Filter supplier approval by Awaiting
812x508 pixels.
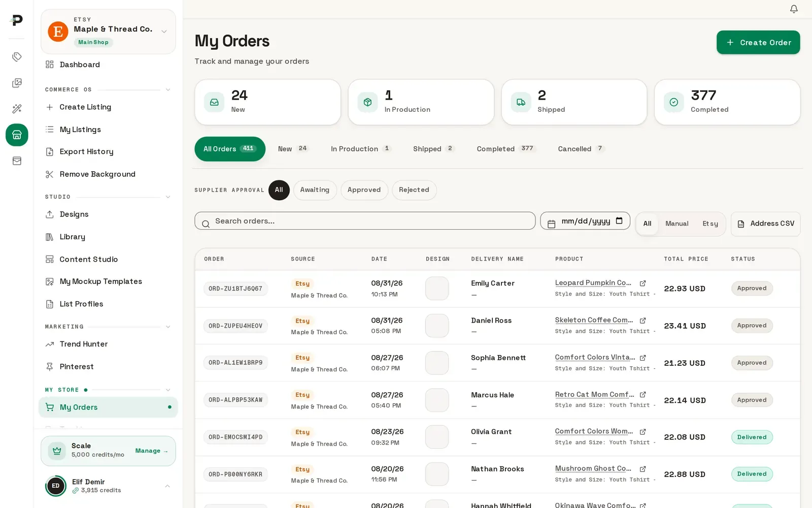point(315,190)
